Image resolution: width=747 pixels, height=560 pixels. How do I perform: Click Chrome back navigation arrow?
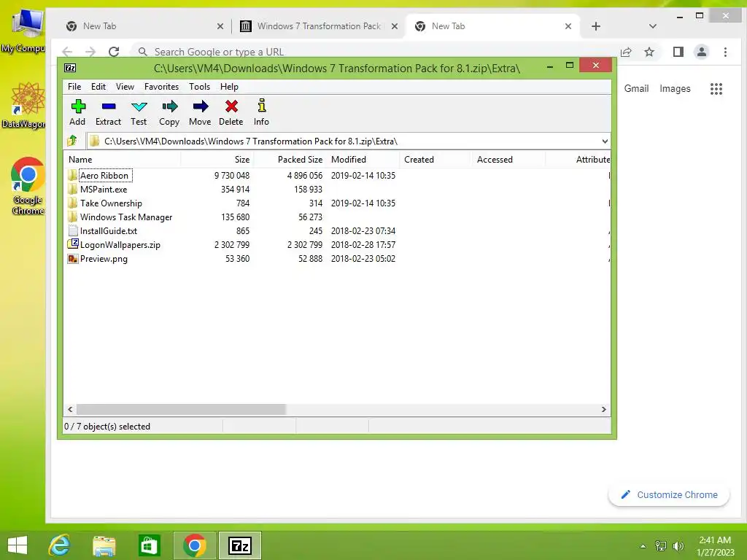(67, 52)
